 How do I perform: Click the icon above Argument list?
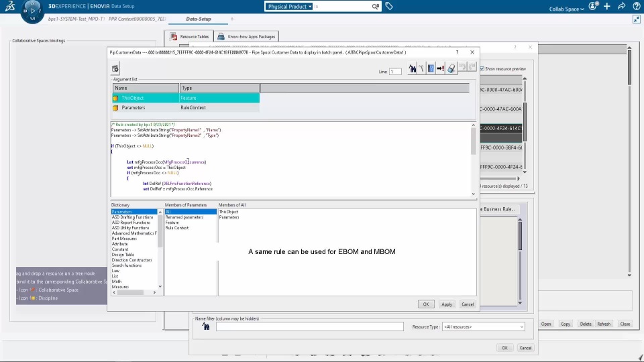[x=115, y=68]
